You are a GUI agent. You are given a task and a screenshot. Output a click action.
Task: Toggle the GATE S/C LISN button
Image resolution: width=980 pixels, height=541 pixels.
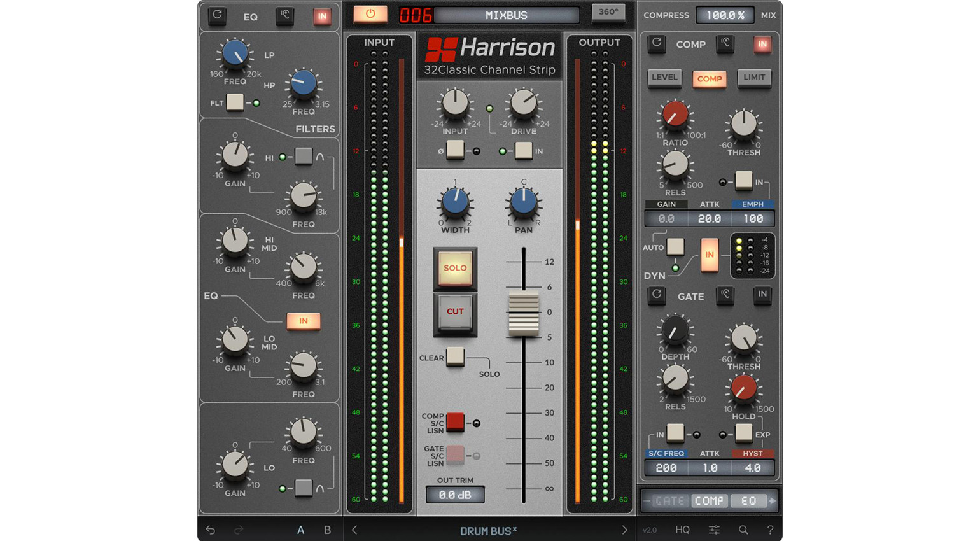pos(455,454)
